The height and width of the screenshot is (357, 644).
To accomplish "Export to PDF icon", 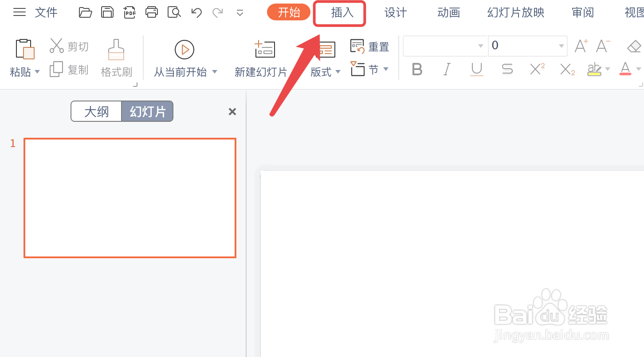I will point(130,12).
